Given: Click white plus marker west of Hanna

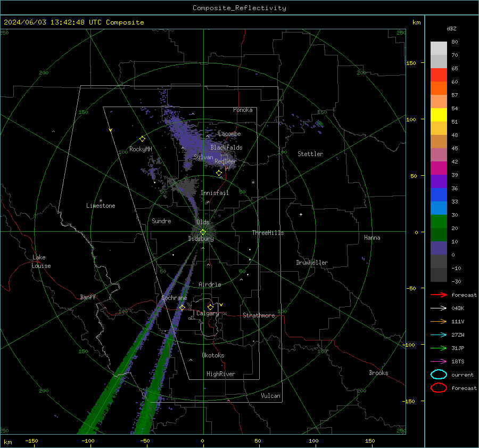Looking at the screenshot, I should (301, 214).
